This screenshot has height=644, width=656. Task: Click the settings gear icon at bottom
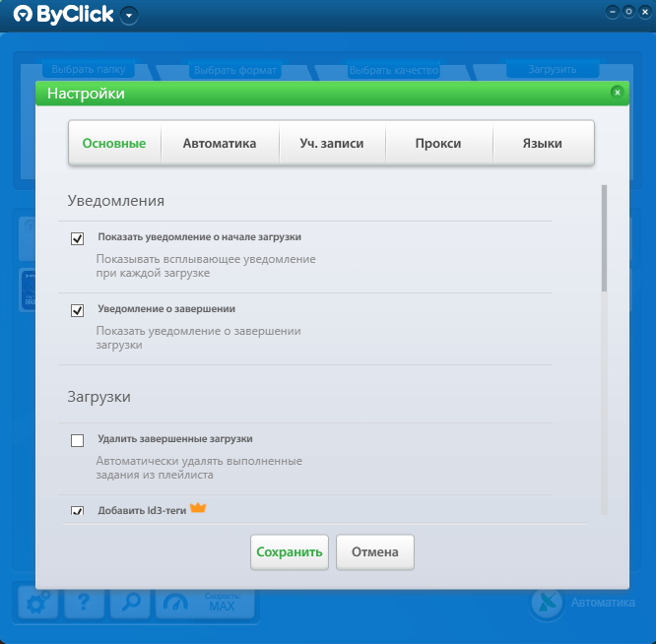tap(38, 603)
